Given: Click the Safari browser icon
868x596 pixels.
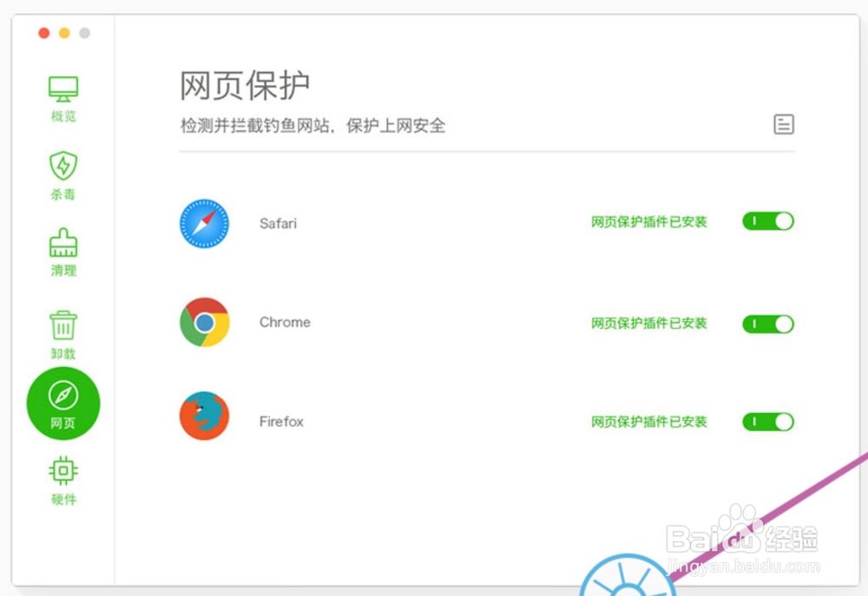Looking at the screenshot, I should coord(204,224).
